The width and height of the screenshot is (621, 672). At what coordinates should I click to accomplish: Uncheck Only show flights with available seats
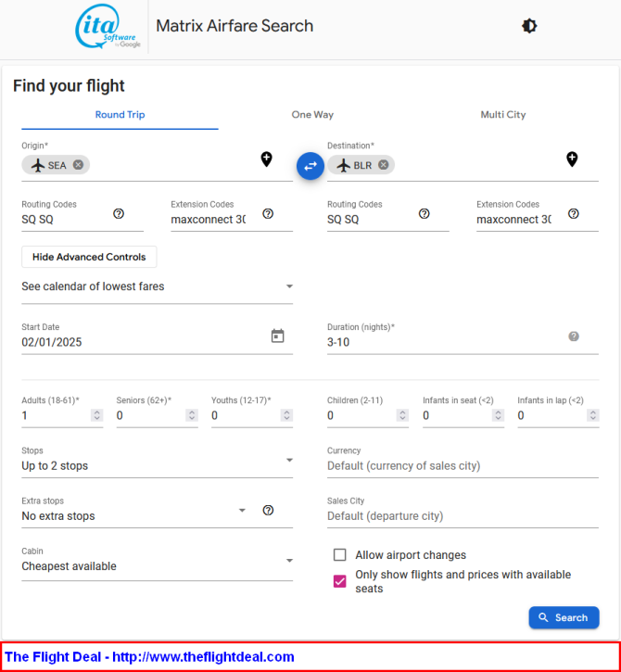(x=340, y=581)
